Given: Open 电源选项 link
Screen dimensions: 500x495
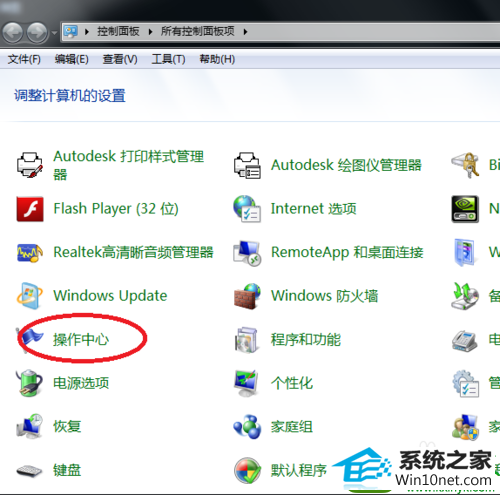Looking at the screenshot, I should pyautogui.click(x=81, y=383).
